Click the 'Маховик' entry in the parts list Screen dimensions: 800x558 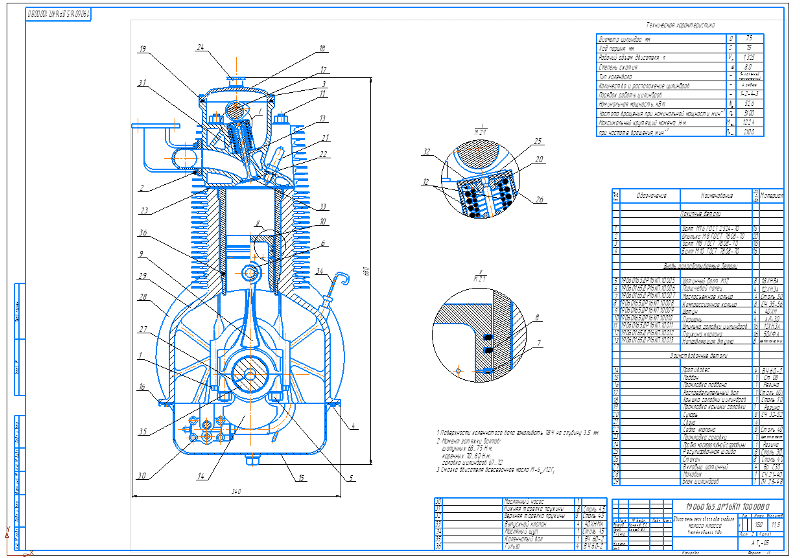(692, 474)
